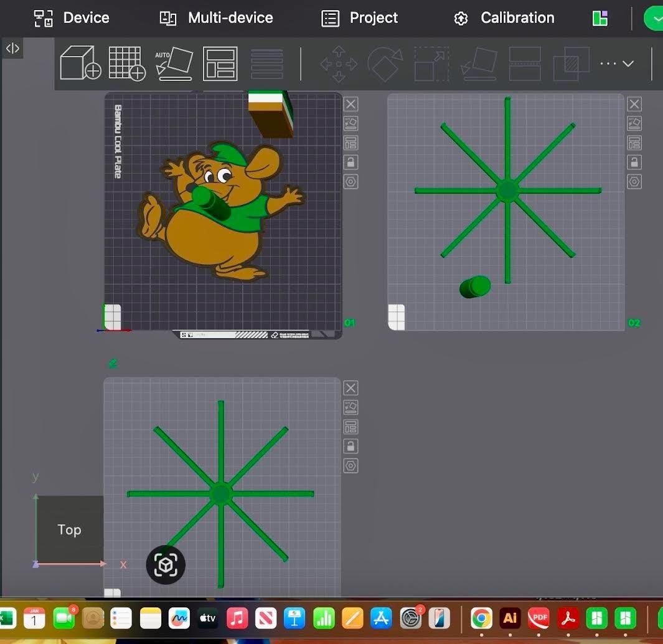This screenshot has height=644, width=663.
Task: Toggle the lock on the third plate
Action: tap(350, 447)
